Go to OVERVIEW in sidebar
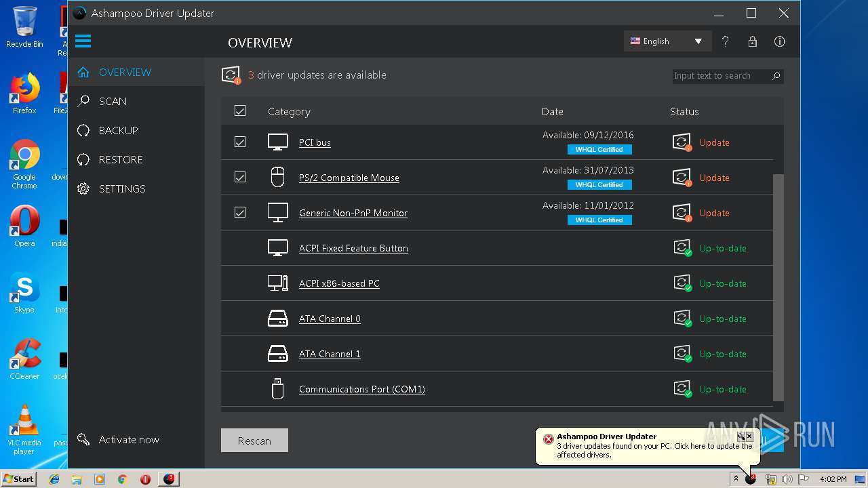The width and height of the screenshot is (868, 488). (136, 72)
